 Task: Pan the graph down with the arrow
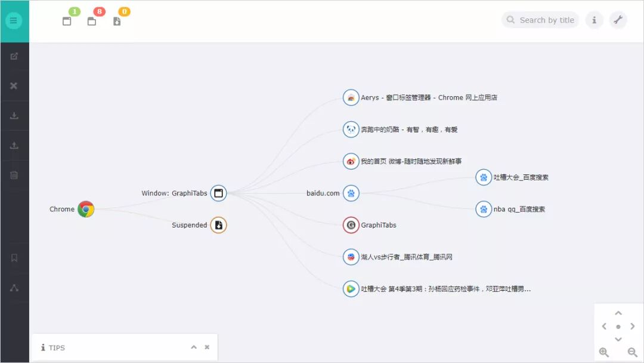click(x=618, y=339)
